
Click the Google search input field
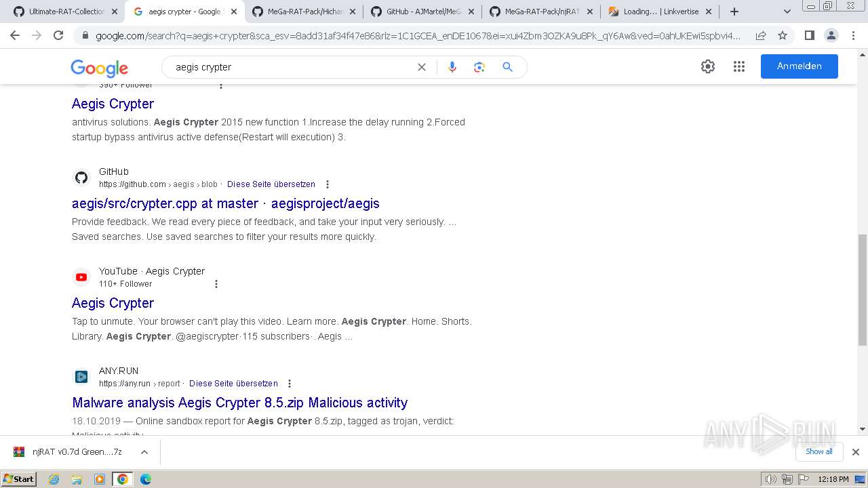click(292, 67)
